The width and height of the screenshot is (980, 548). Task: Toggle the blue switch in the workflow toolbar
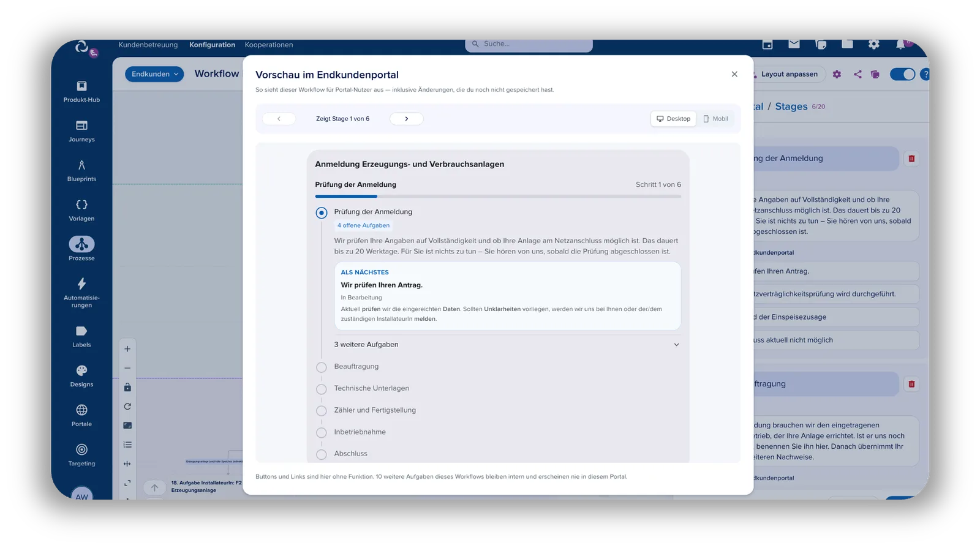tap(902, 74)
